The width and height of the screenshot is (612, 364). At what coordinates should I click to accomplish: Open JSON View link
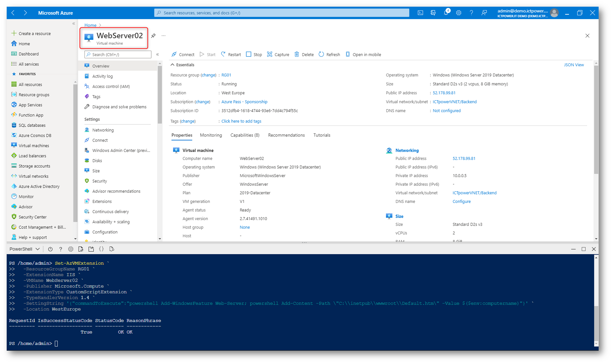pos(574,65)
